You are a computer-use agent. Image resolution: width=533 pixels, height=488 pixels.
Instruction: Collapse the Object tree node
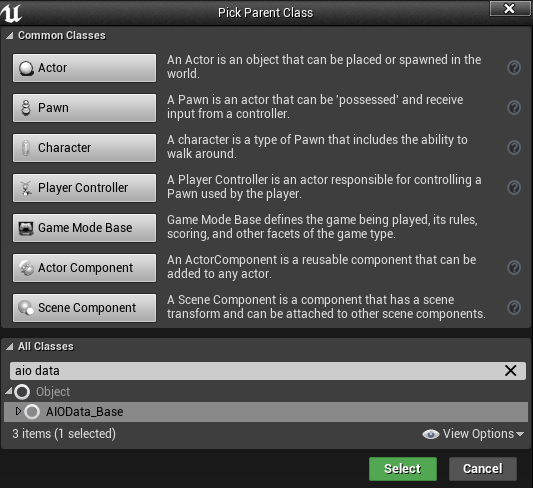pos(9,391)
